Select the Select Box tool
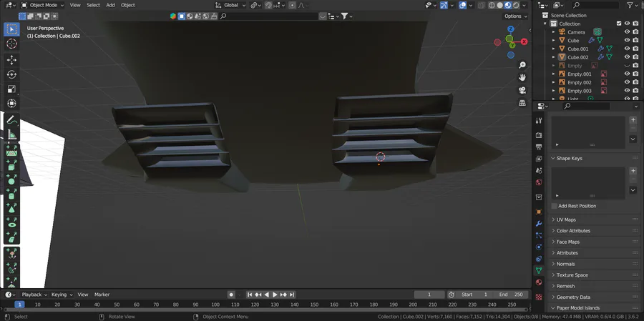Screen dimensions: 644x321 click(11, 29)
